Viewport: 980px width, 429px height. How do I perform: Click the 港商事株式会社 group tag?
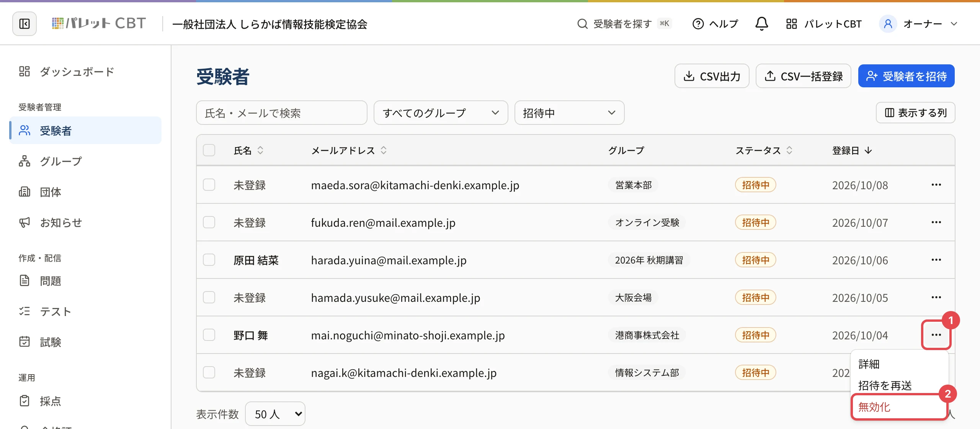[647, 335]
